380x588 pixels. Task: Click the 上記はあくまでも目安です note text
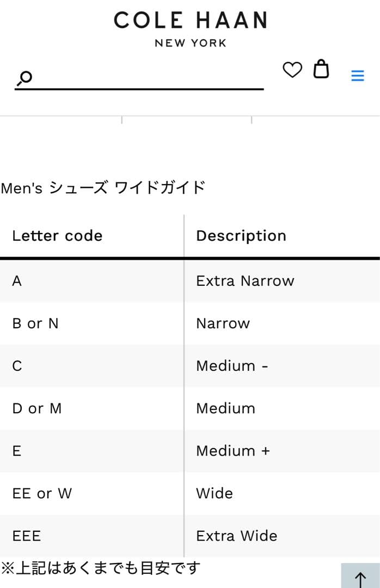[x=101, y=568]
